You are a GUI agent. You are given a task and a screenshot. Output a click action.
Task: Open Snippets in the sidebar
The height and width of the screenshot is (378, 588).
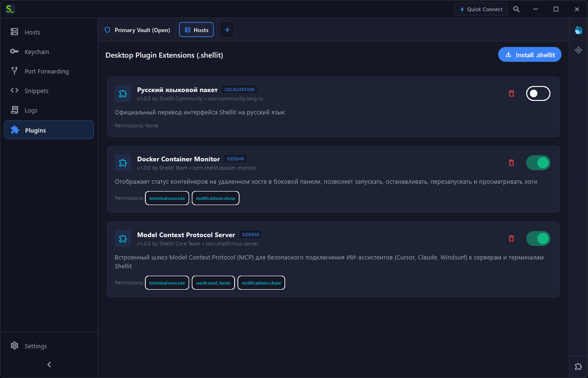pyautogui.click(x=49, y=91)
